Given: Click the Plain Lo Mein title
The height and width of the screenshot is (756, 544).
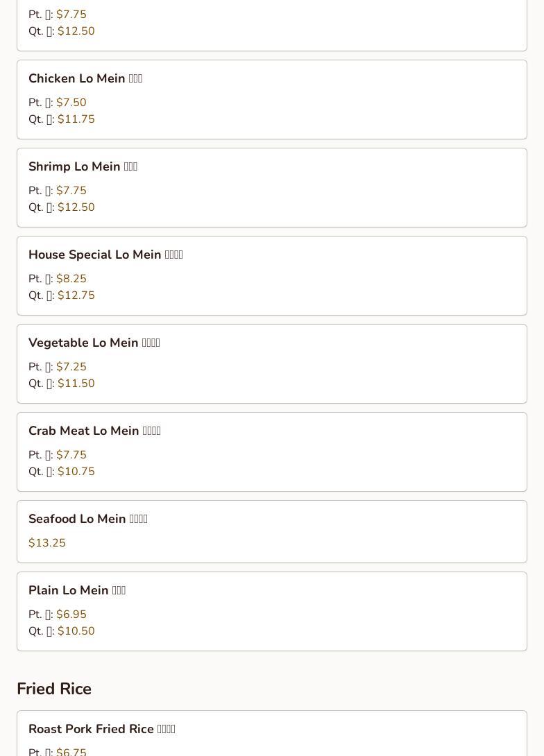Looking at the screenshot, I should click(77, 591).
